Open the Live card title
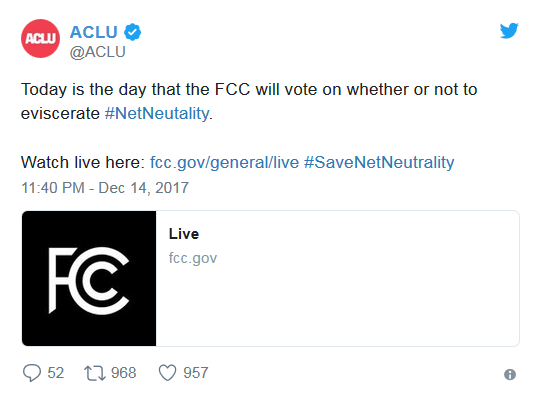The height and width of the screenshot is (396, 539). 184,234
